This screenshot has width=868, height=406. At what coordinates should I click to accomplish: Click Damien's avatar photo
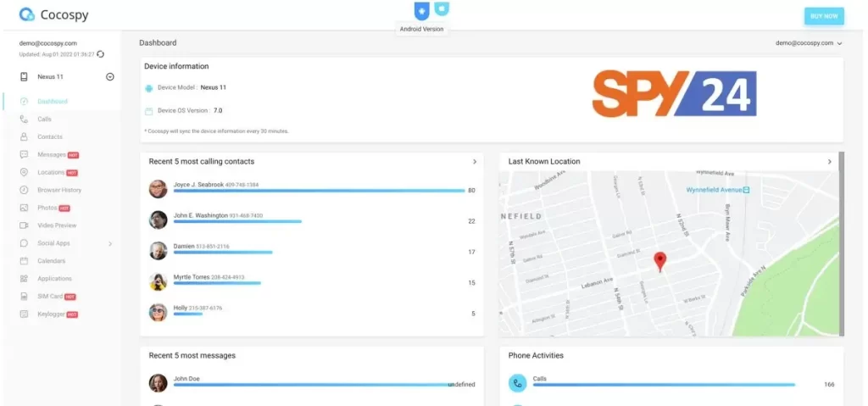click(x=158, y=250)
